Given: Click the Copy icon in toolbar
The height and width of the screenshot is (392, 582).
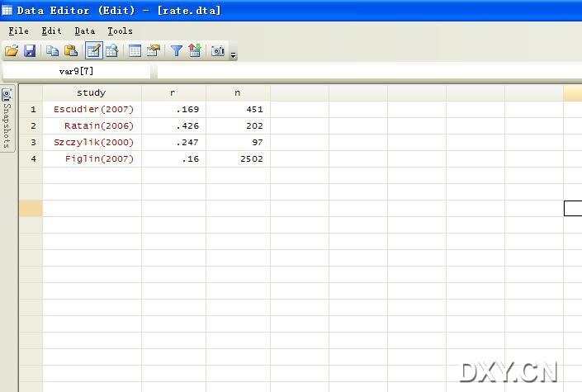Looking at the screenshot, I should point(53,51).
